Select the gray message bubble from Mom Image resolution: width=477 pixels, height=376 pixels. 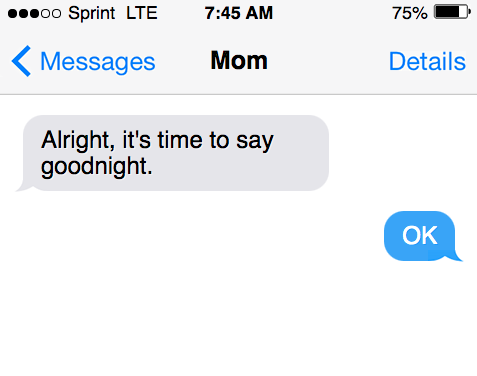tap(172, 153)
